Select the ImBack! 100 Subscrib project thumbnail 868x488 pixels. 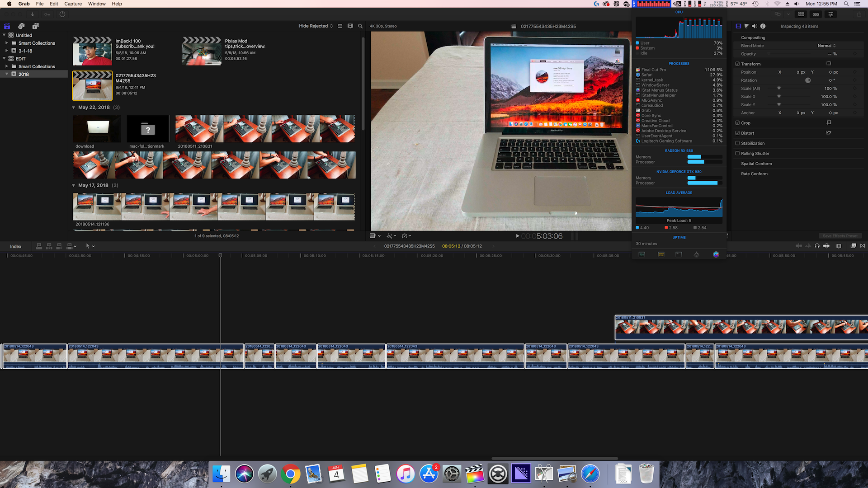point(92,51)
